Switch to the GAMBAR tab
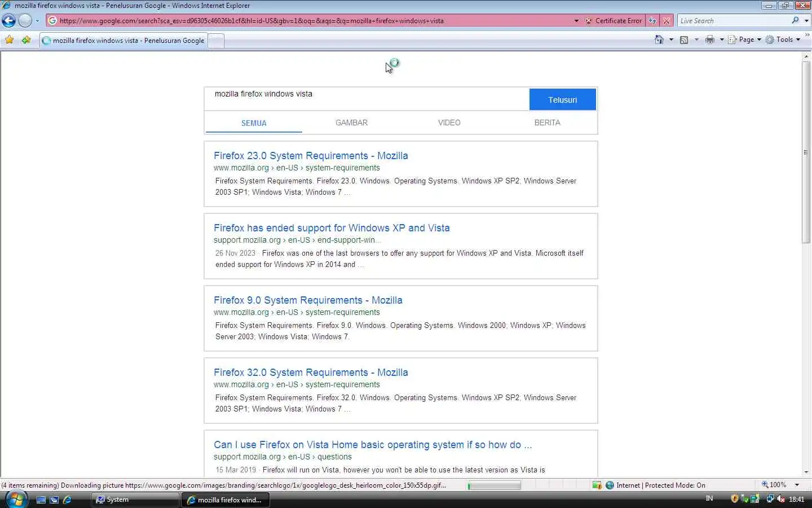 351,122
